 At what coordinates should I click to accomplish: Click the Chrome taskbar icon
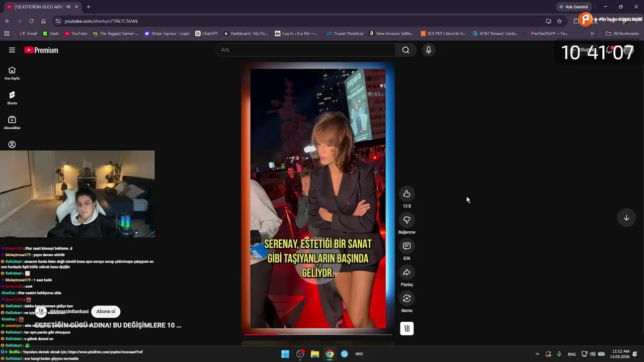click(330, 354)
